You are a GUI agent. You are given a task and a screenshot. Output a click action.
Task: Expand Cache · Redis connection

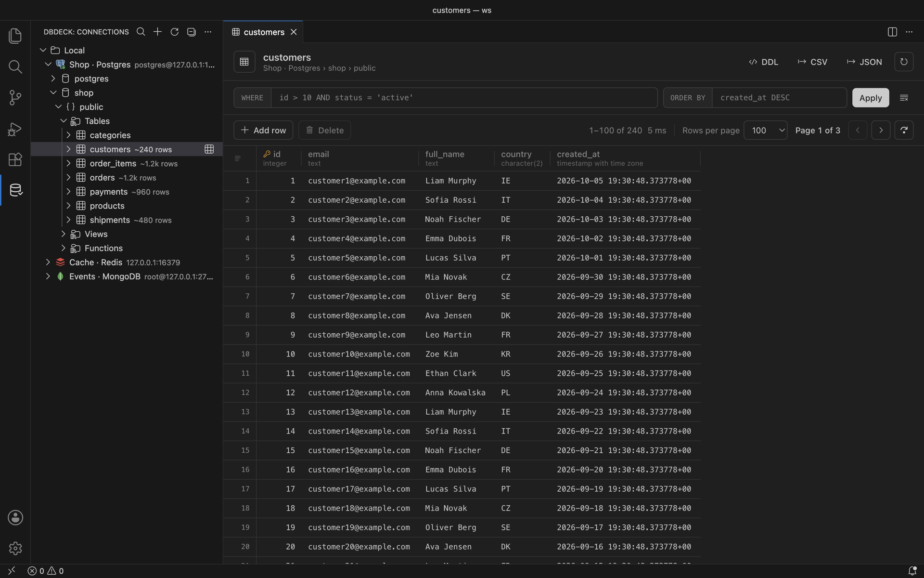coord(48,262)
